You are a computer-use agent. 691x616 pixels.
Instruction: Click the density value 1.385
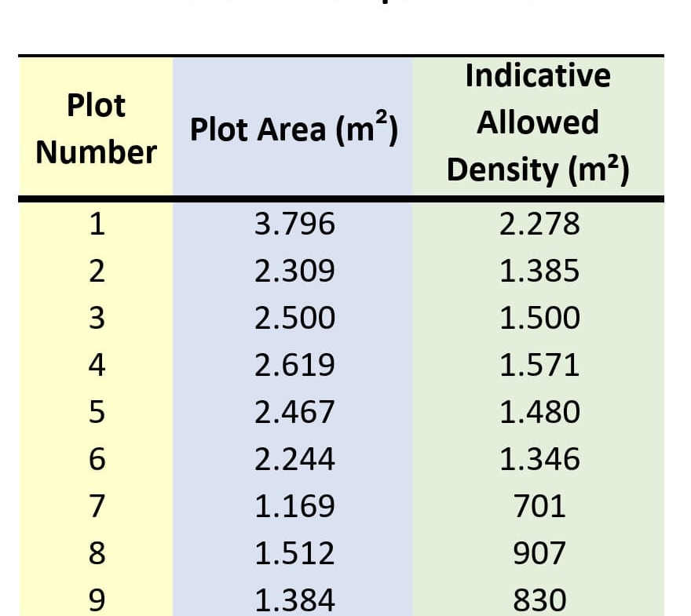tap(539, 272)
